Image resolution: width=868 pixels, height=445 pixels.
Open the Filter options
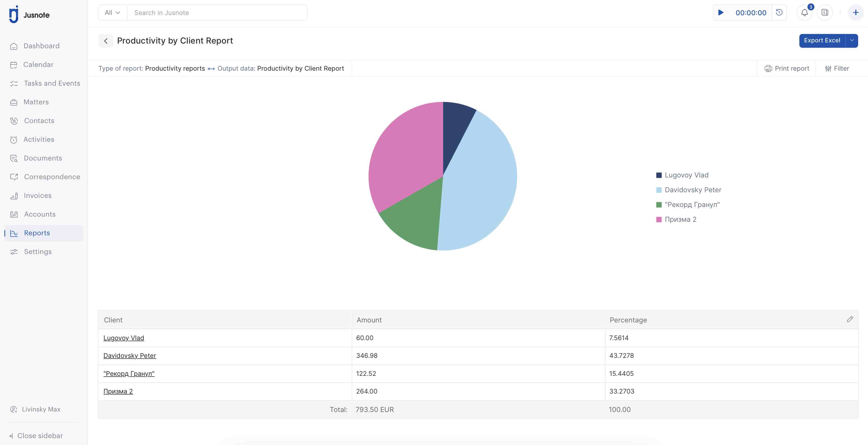[x=837, y=68]
